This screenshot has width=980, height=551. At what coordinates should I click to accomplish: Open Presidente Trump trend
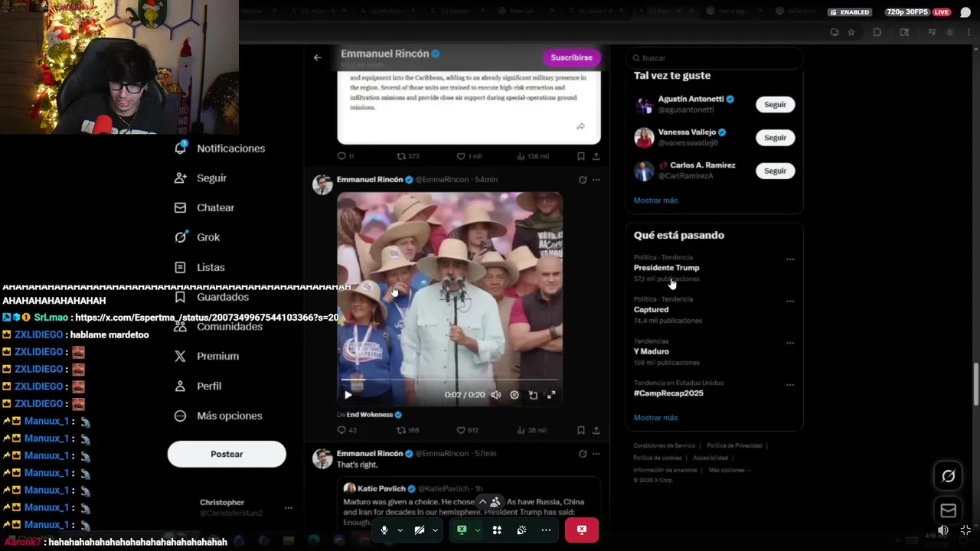point(666,268)
